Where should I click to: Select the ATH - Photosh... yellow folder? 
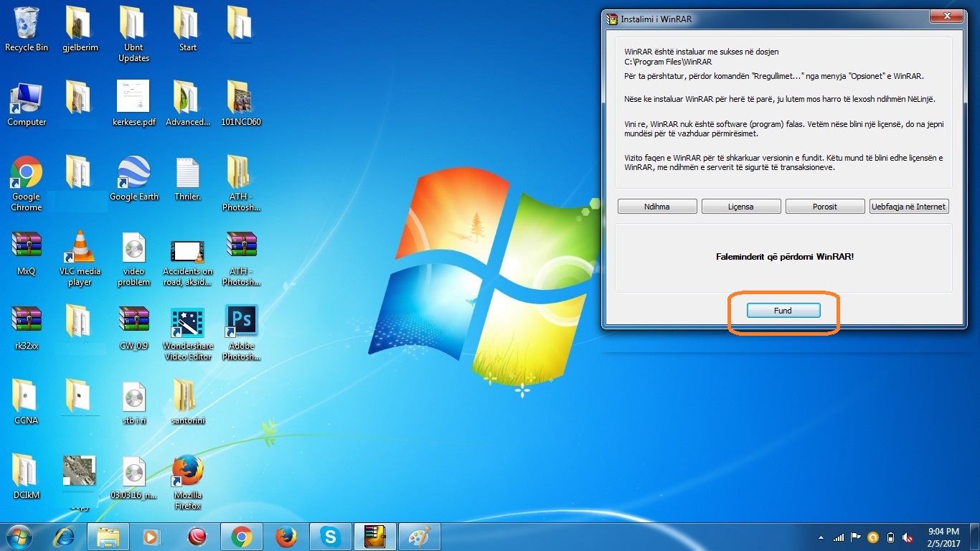tap(241, 184)
